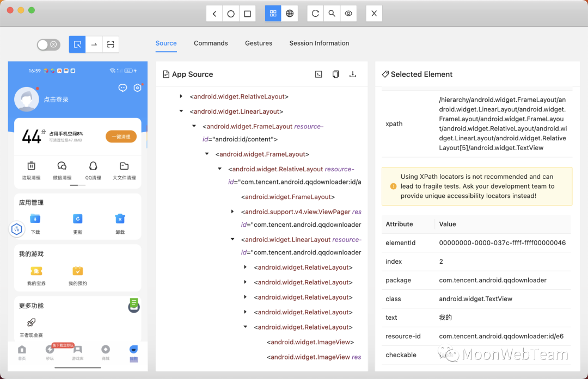Click the 下载 download icon
This screenshot has height=379, width=588.
click(35, 219)
